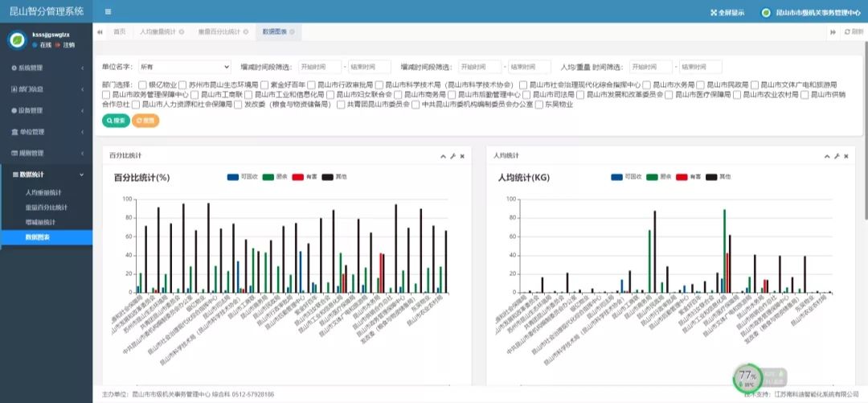Click the orange 重置 reset button

[x=145, y=121]
